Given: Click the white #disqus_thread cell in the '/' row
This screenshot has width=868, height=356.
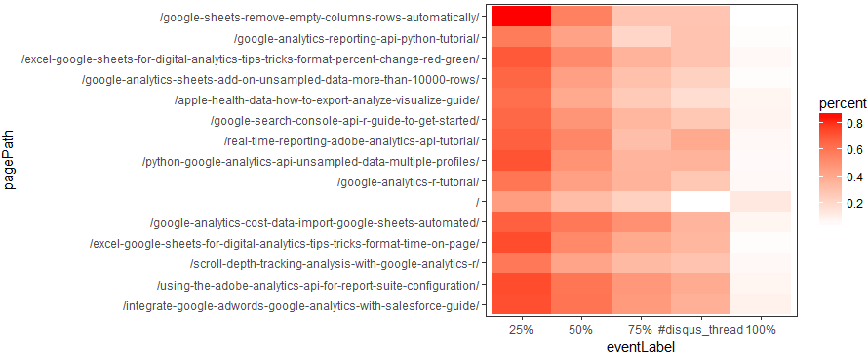Looking at the screenshot, I should pyautogui.click(x=701, y=202).
